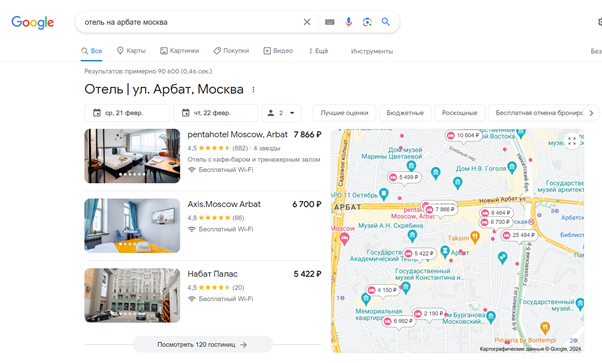The height and width of the screenshot is (363, 602).
Task: Open the Покупки tab
Action: pos(232,51)
